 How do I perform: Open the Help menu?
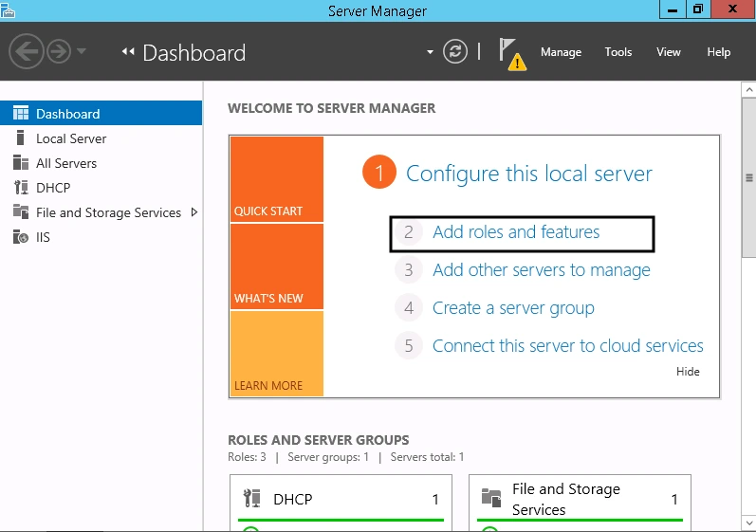pos(718,52)
